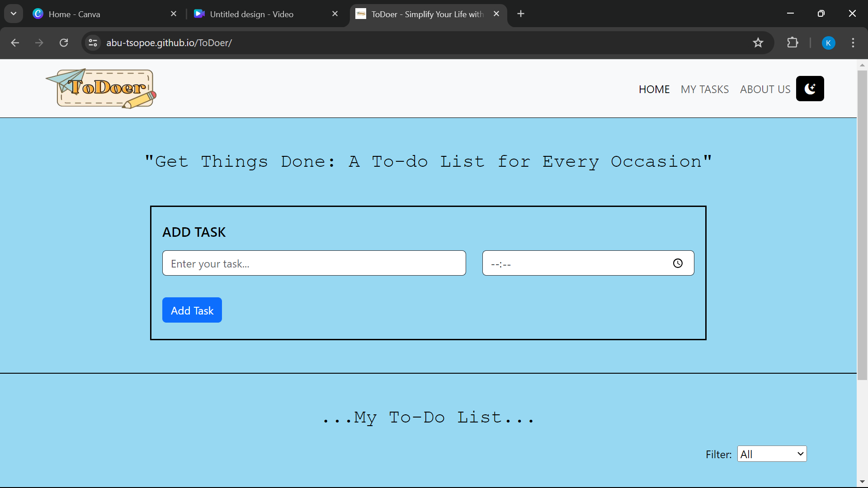Screen dimensions: 868x488
Task: Reload the ToDoer page
Action: click(x=64, y=42)
